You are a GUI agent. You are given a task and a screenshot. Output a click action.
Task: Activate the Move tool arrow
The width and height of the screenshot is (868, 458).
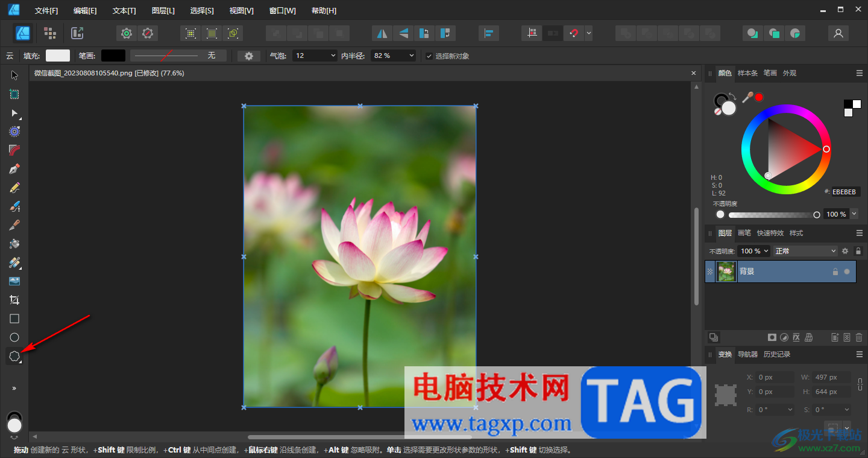click(x=14, y=75)
